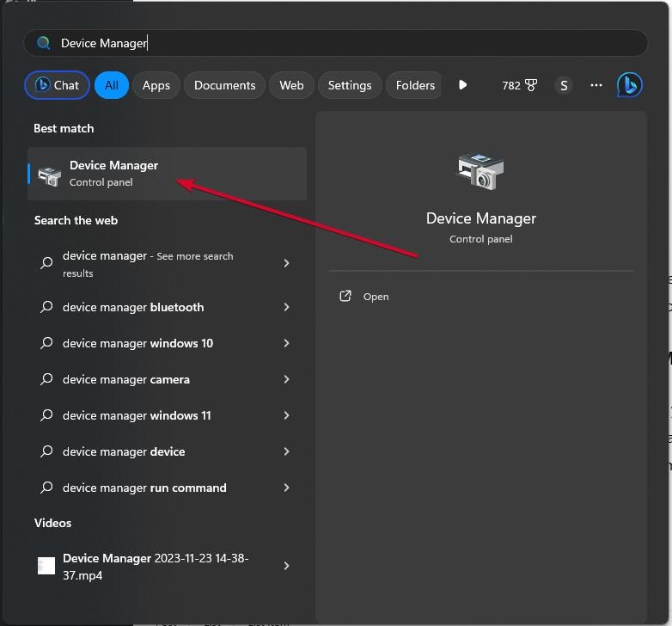This screenshot has width=672, height=626.
Task: Expand chevron for the mp4 video result
Action: 287,566
